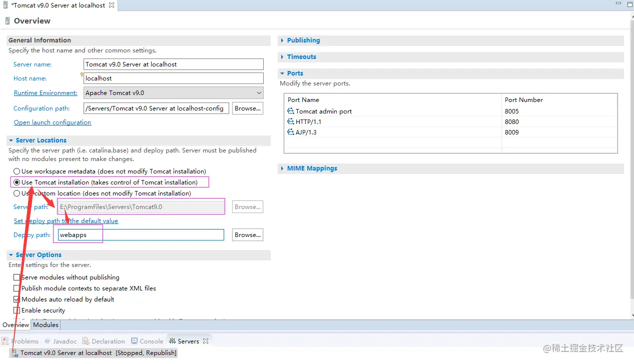Click the Server path field
The height and width of the screenshot is (364, 634).
click(141, 206)
